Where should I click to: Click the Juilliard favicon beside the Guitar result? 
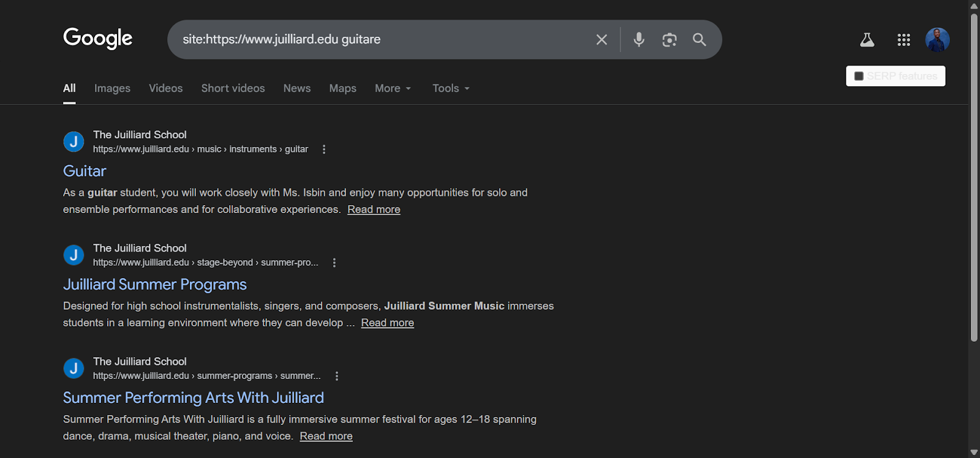[73, 141]
